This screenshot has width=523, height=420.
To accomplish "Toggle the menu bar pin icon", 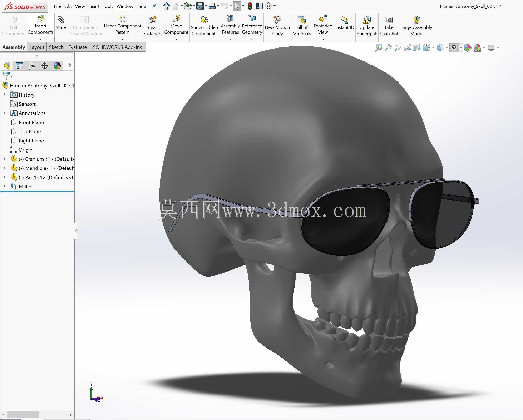I will pos(154,6).
